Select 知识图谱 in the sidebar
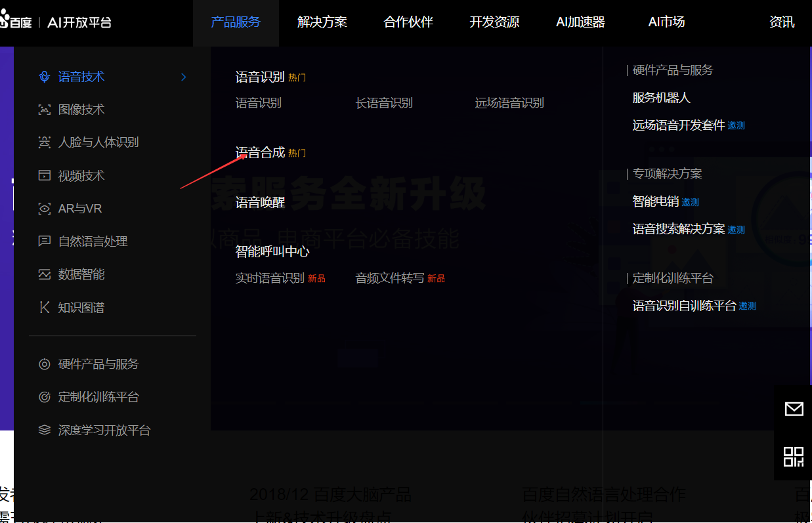 (81, 308)
